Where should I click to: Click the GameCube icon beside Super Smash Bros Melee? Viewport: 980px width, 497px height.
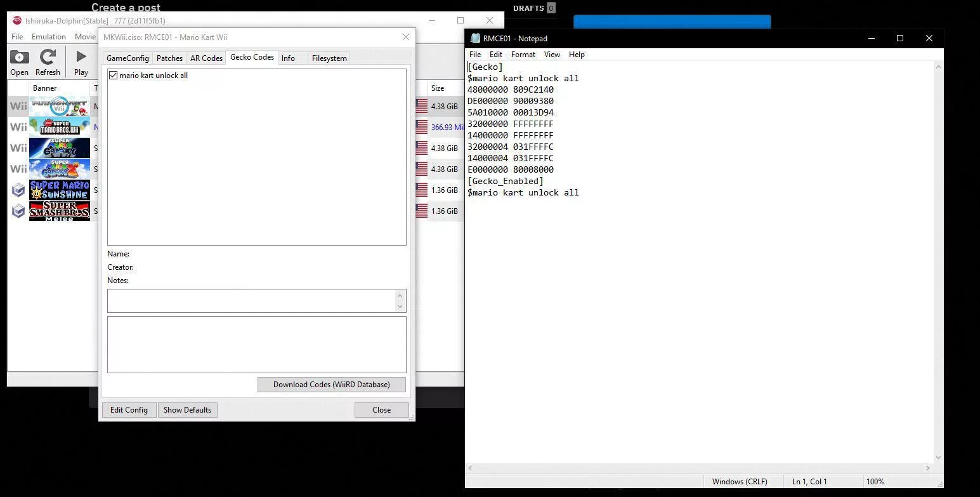pyautogui.click(x=17, y=211)
